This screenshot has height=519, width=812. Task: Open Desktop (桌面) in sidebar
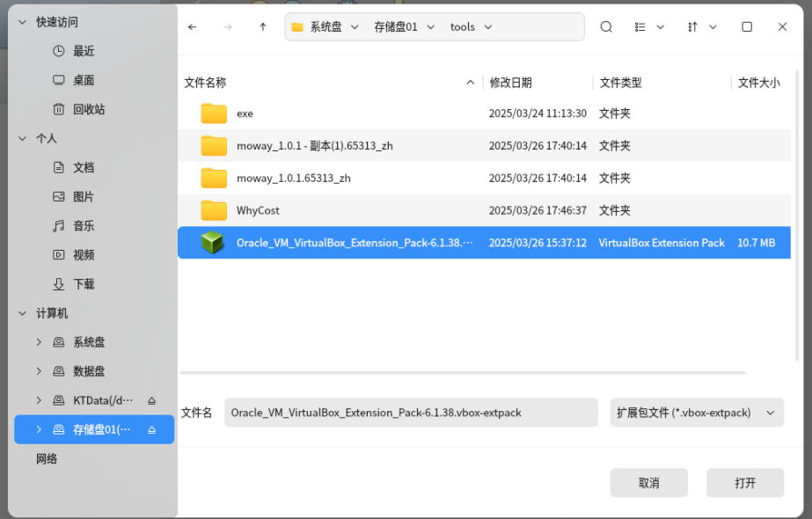click(84, 80)
